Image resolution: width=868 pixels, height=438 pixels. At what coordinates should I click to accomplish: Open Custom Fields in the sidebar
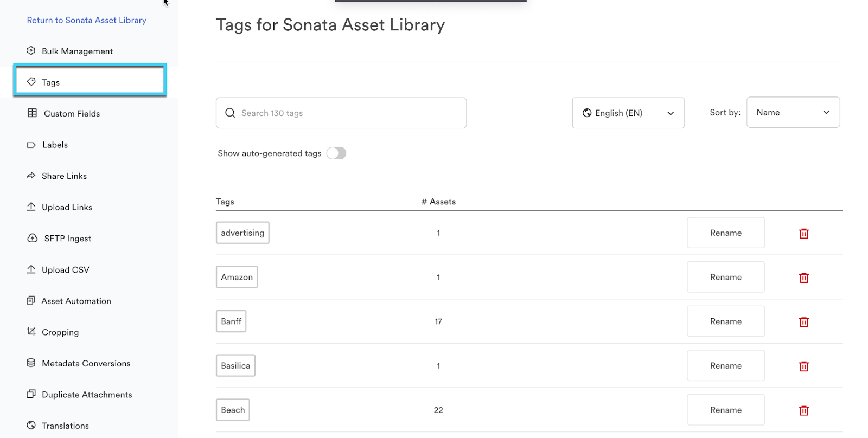72,114
